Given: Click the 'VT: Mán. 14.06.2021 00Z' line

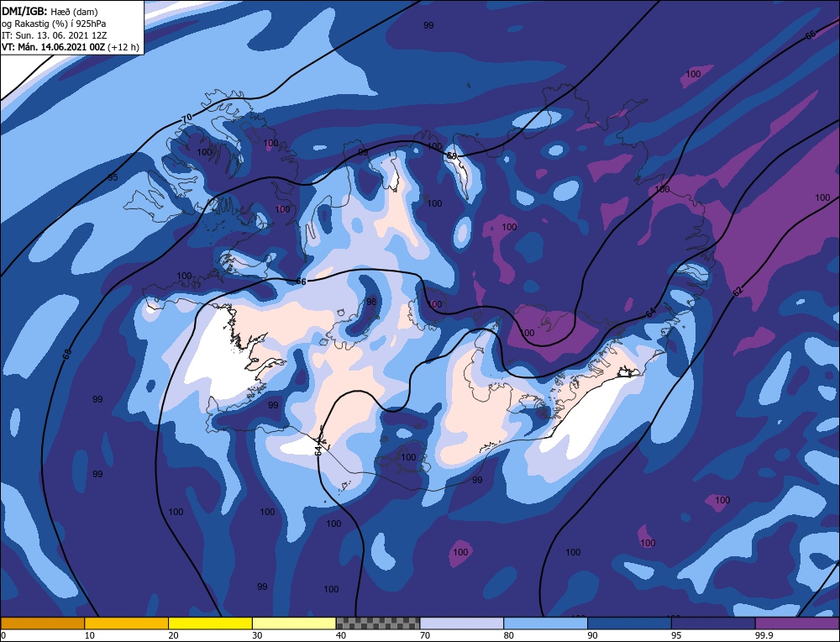Looking at the screenshot, I should coord(53,47).
